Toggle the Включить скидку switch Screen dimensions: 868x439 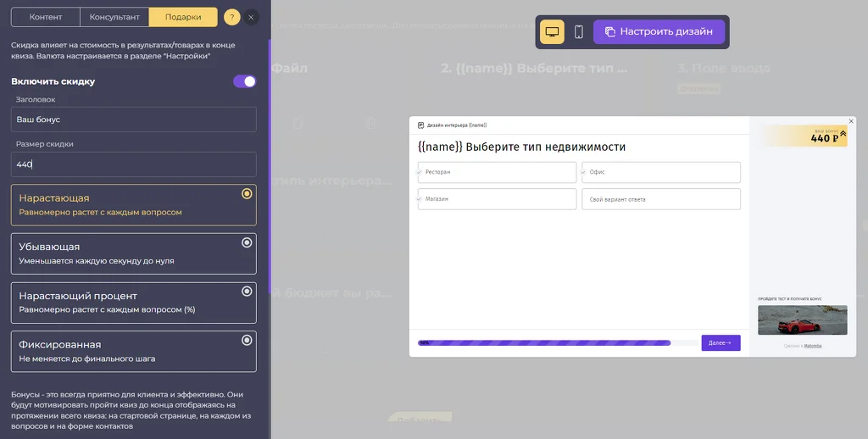tap(245, 81)
